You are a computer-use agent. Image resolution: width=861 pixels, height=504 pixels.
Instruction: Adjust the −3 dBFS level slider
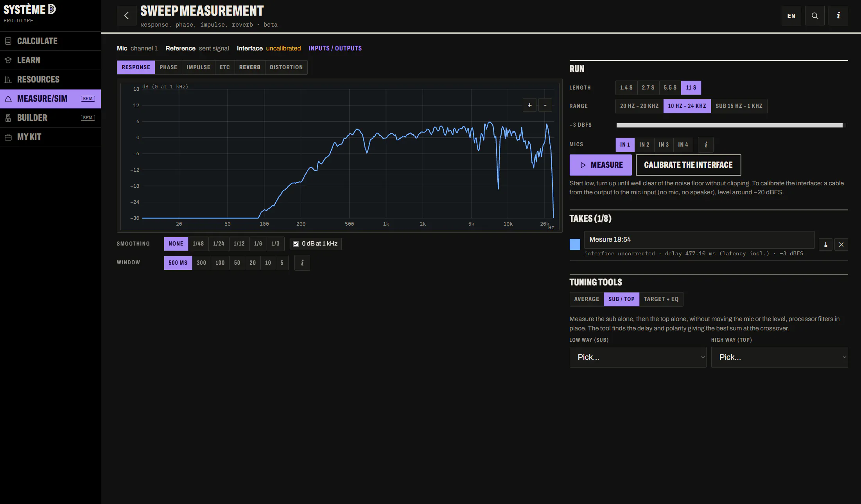(732, 125)
